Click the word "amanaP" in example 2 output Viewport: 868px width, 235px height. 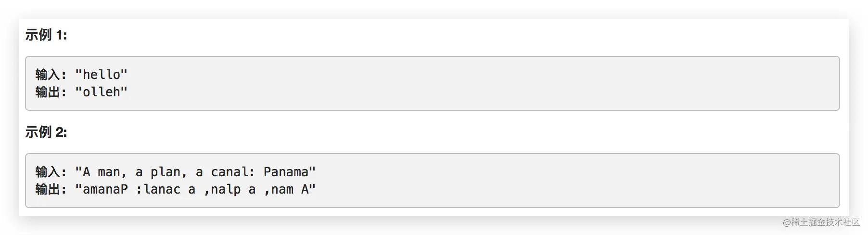pyautogui.click(x=105, y=189)
